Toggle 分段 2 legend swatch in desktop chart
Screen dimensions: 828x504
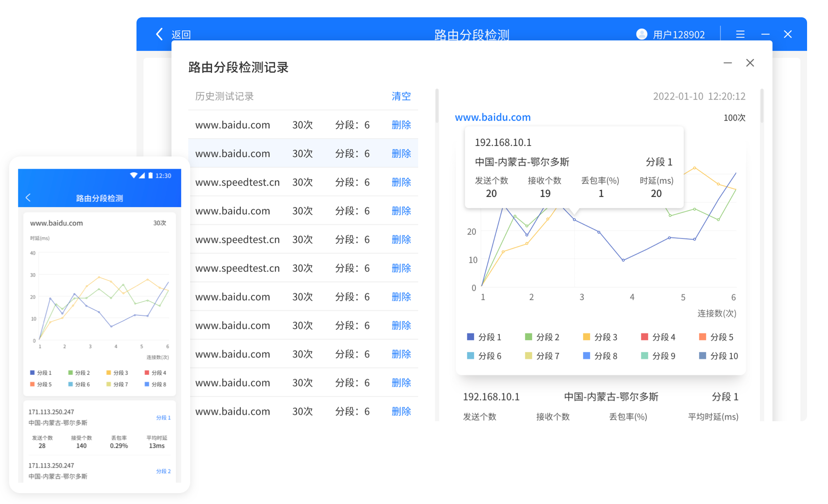[528, 337]
